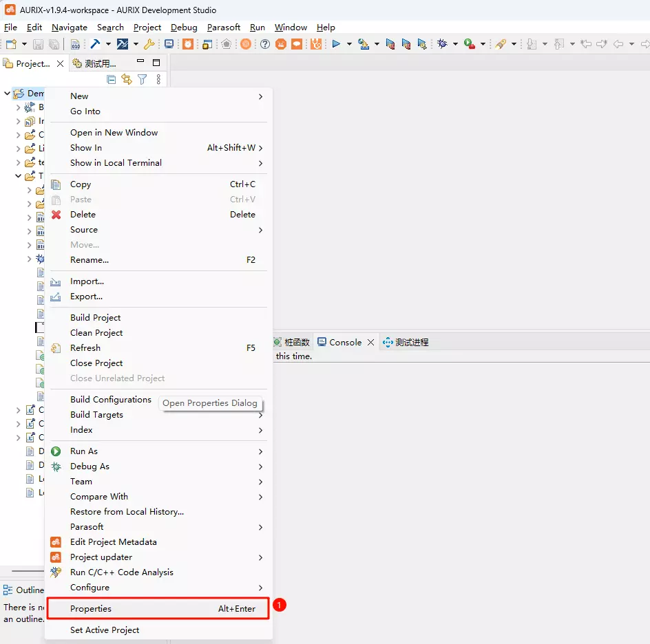Open the filter funnel icon in Project Explorer

[142, 80]
